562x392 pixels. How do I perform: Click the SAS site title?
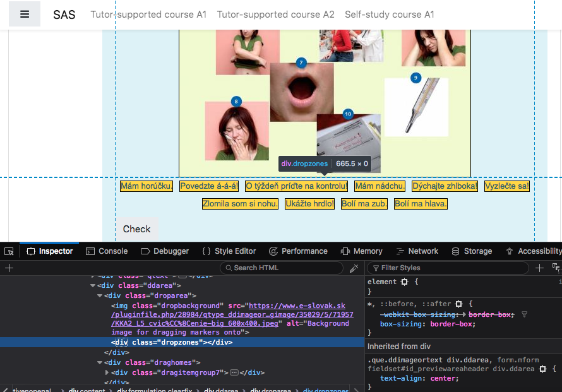(64, 15)
